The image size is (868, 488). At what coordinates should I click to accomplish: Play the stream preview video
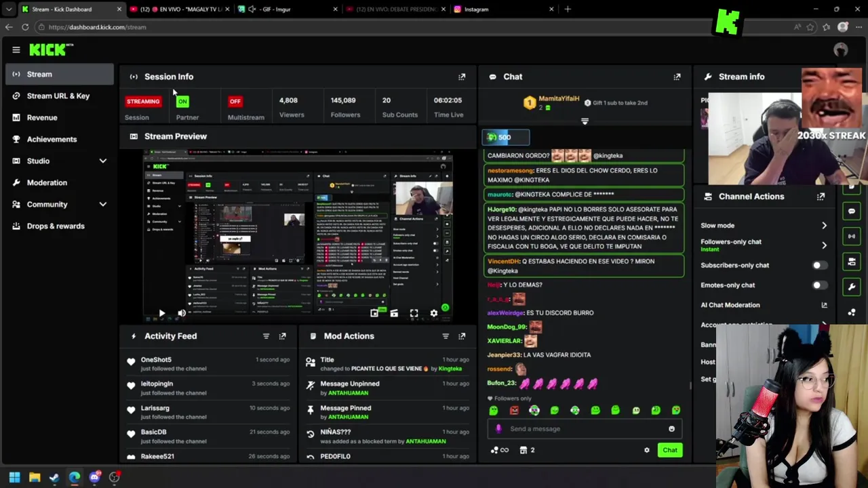pyautogui.click(x=161, y=313)
